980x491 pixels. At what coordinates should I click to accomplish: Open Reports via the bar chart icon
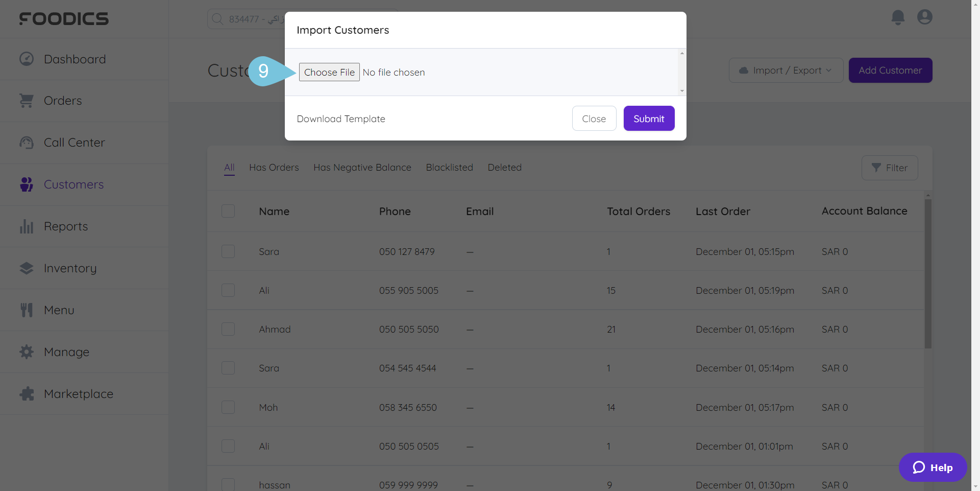pos(27,226)
